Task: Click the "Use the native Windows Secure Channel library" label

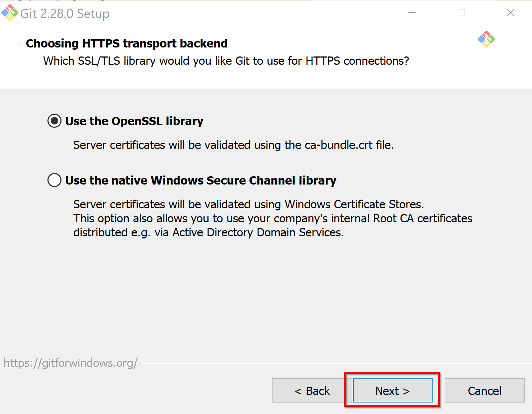Action: click(201, 180)
